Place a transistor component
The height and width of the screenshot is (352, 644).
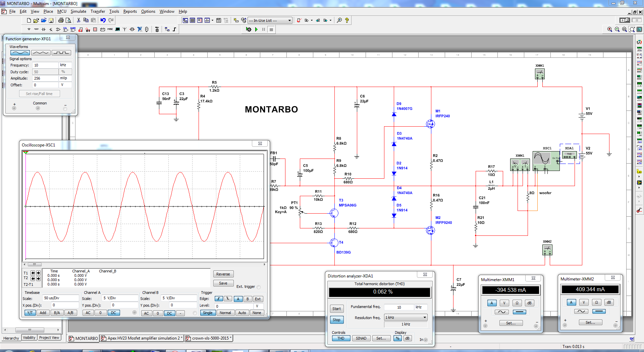point(51,30)
